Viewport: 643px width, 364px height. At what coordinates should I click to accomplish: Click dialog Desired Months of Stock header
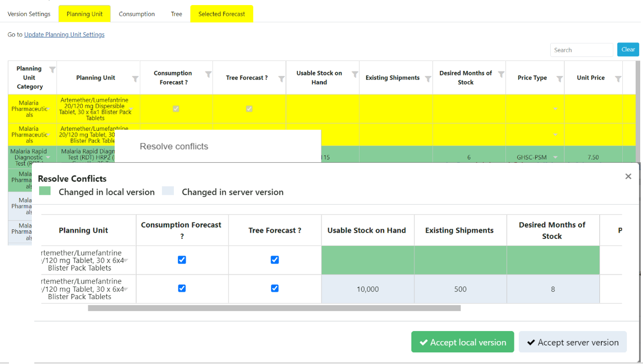552,230
